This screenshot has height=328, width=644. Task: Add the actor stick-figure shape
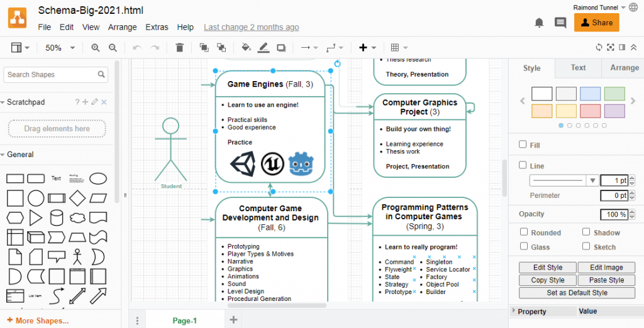coord(77,256)
